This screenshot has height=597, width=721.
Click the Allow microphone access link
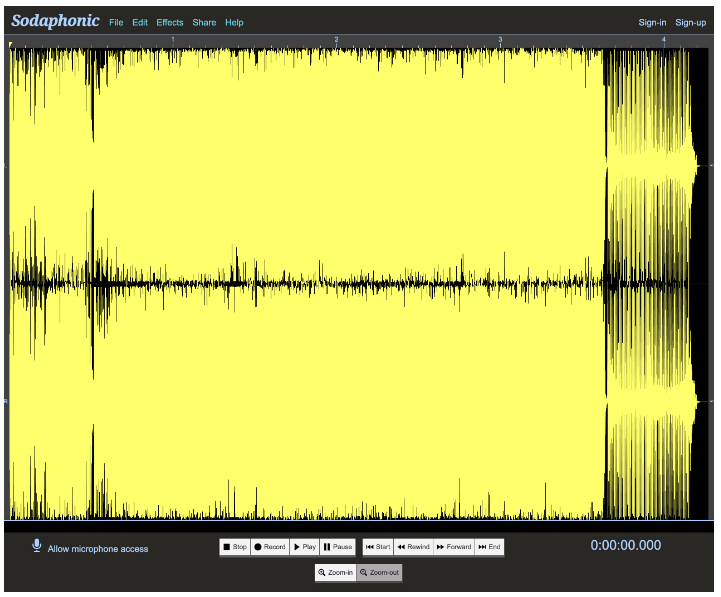(98, 549)
